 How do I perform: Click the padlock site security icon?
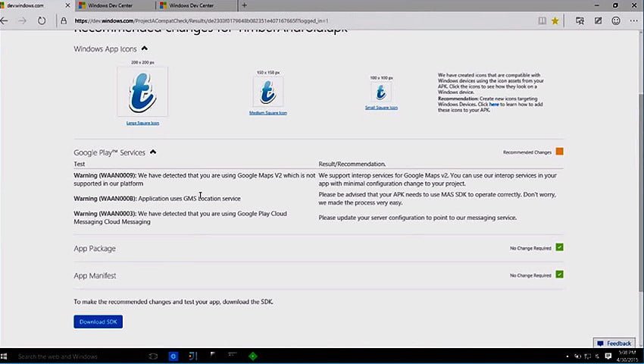point(64,20)
